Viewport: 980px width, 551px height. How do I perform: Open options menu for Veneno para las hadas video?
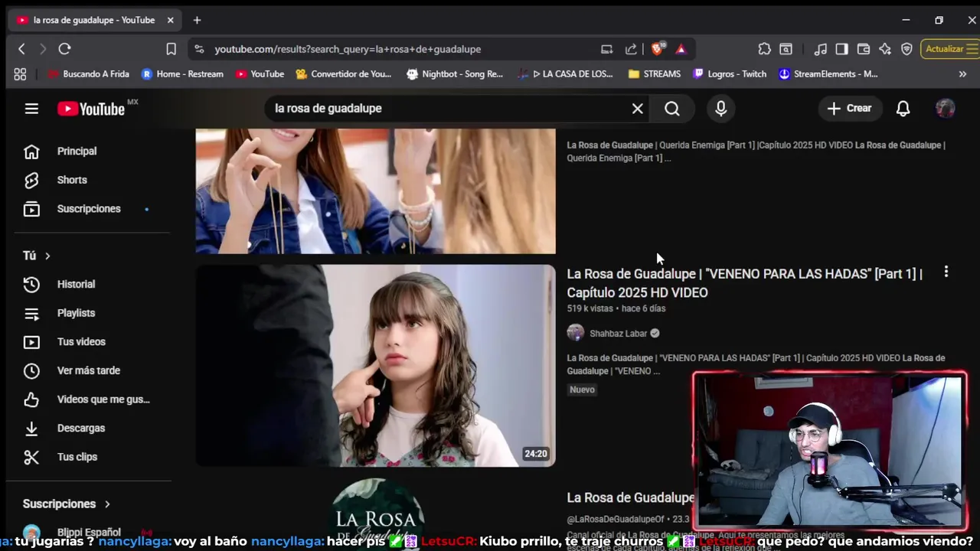click(x=946, y=272)
